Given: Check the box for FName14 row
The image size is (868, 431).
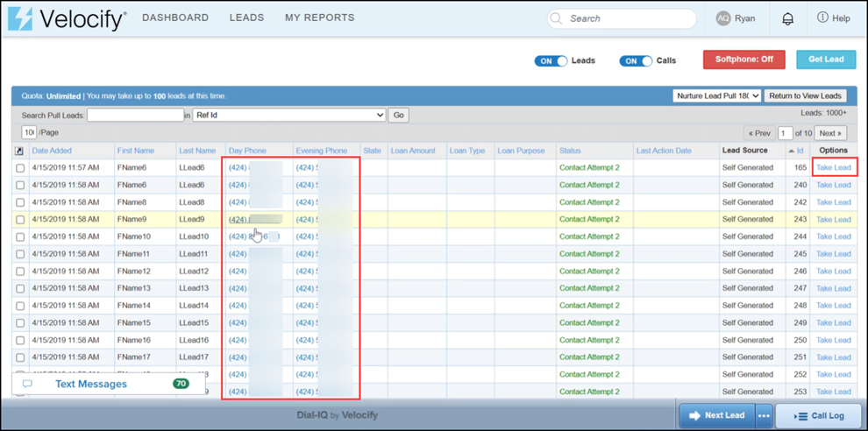Looking at the screenshot, I should 20,306.
